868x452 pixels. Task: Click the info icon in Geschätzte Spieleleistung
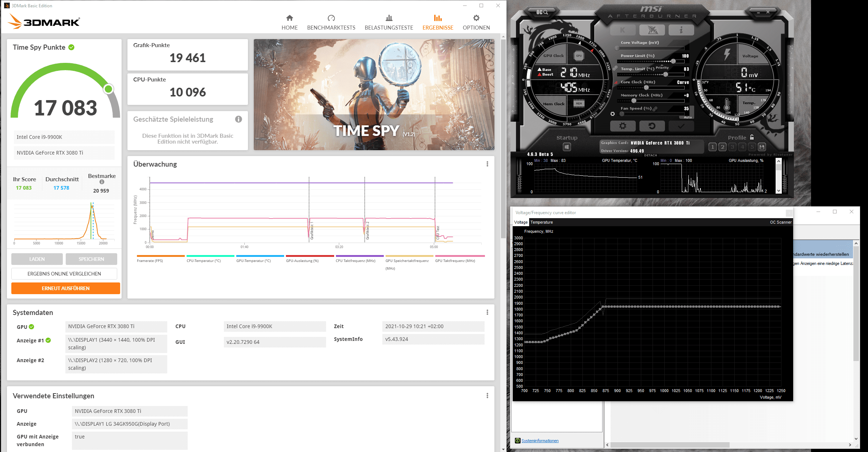[x=238, y=119]
